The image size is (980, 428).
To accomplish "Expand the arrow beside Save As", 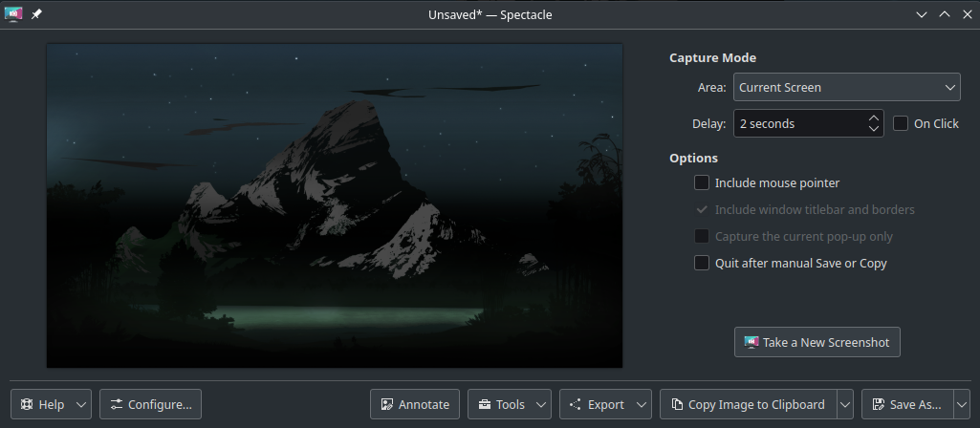I will pos(961,404).
